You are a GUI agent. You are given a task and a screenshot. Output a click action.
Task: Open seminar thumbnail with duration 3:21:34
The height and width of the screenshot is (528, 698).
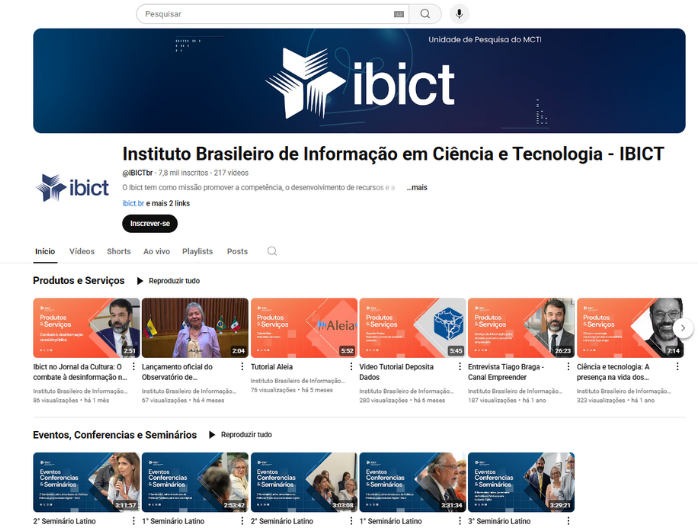tap(413, 482)
